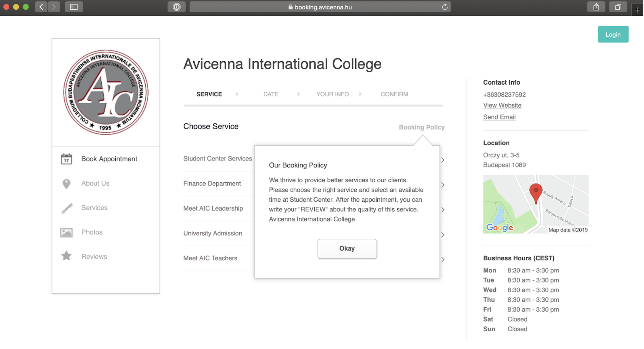Expand Finance Department row chevron
Viewport: 644px width, 349px height.
pyautogui.click(x=443, y=185)
